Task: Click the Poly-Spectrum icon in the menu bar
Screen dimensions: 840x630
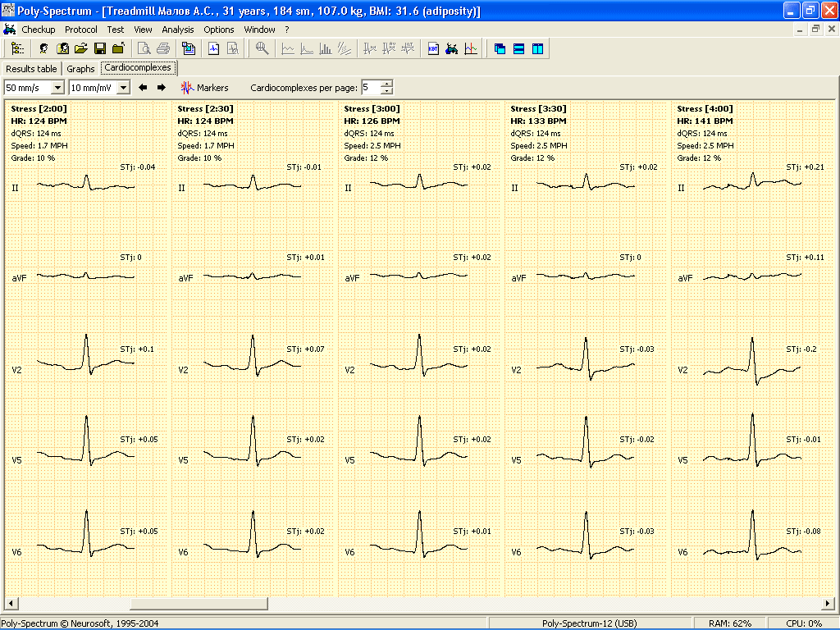Action: pyautogui.click(x=9, y=29)
